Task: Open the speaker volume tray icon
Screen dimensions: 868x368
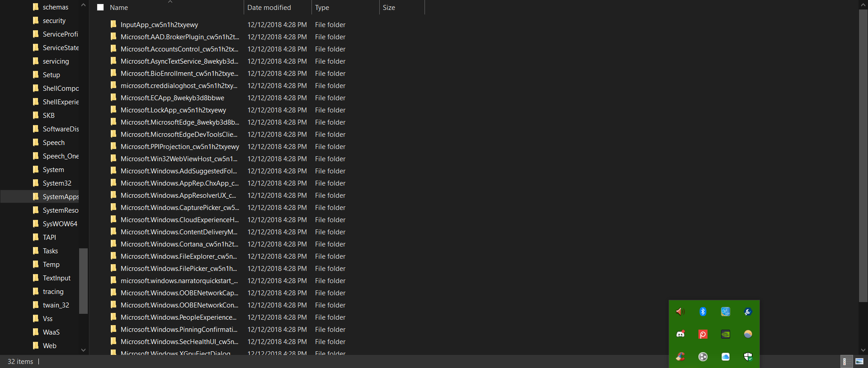Action: click(x=680, y=312)
